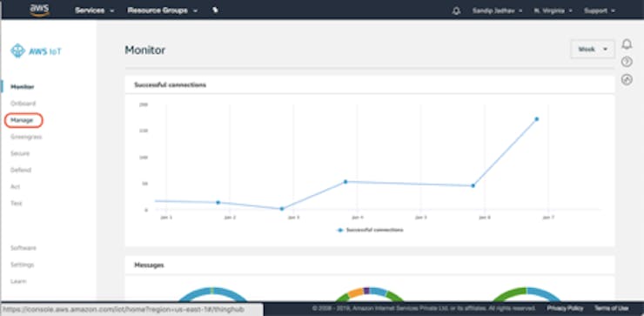
Task: Select Monitor in the sidebar
Action: (22, 87)
